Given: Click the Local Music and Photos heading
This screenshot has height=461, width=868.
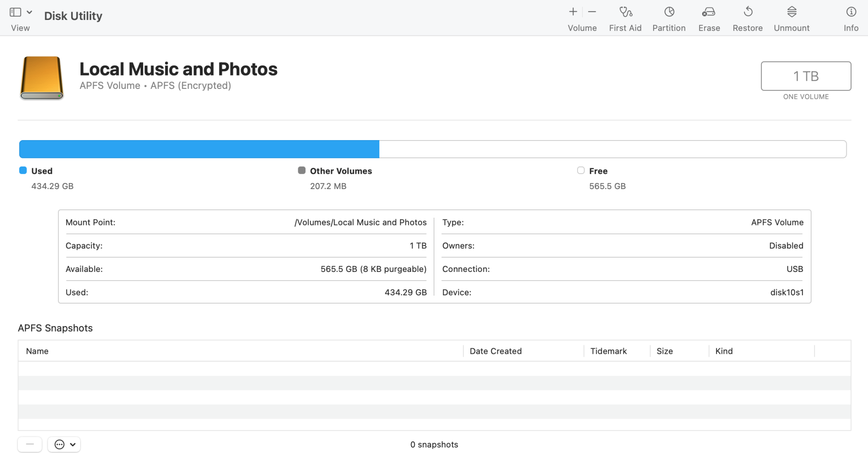Looking at the screenshot, I should coord(178,69).
